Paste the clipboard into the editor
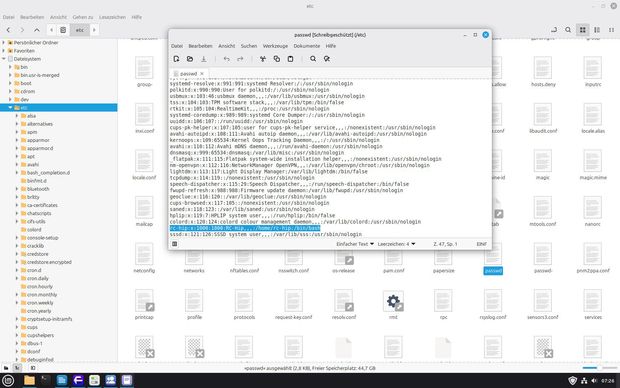 click(290, 59)
